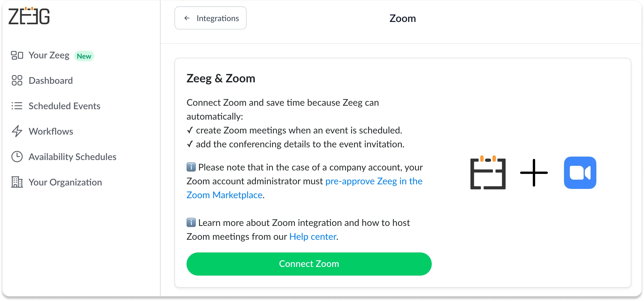Click the Zeeg calendar logo icon
Viewport: 644px width, 301px height.
pyautogui.click(x=488, y=172)
